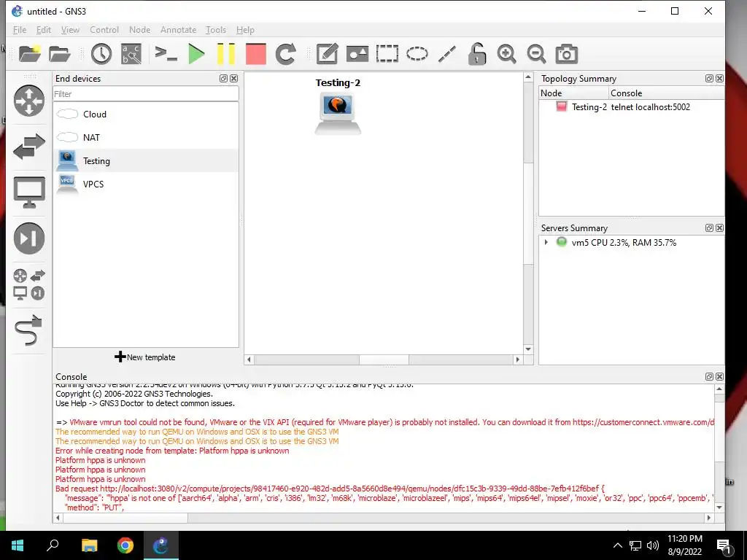Browse switches in the device sidebar
Image resolution: width=747 pixels, height=560 pixels.
29,146
